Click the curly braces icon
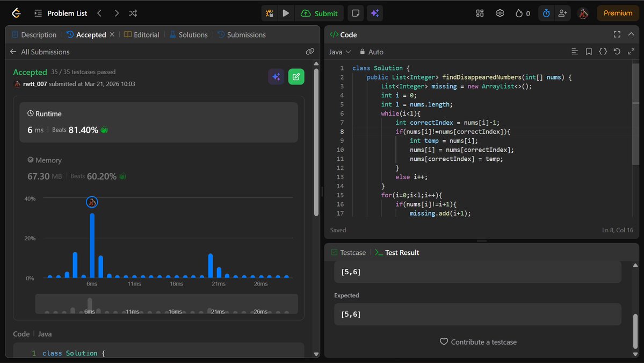The image size is (644, 363). pos(603,52)
